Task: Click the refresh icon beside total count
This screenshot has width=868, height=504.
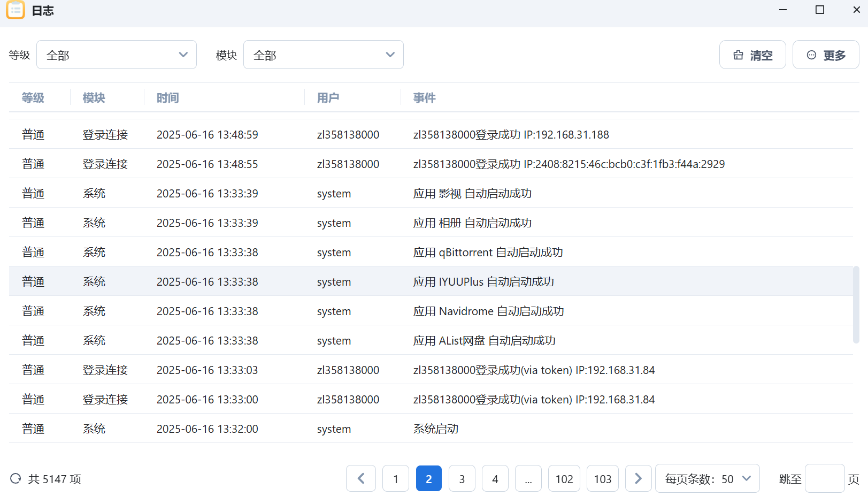Action: [16, 478]
